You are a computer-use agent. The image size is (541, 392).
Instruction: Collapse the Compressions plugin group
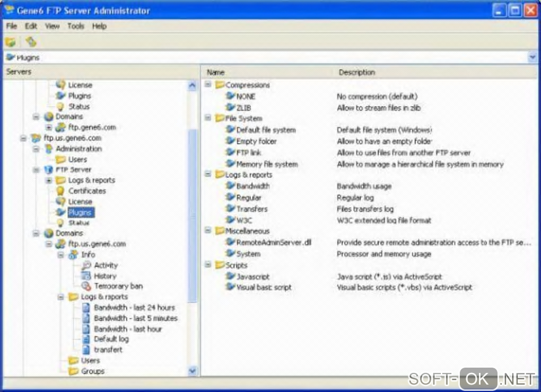[208, 84]
